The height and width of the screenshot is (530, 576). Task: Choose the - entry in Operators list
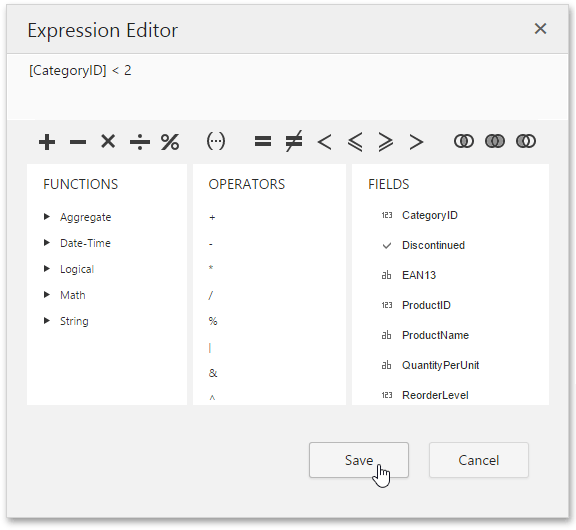pos(210,244)
